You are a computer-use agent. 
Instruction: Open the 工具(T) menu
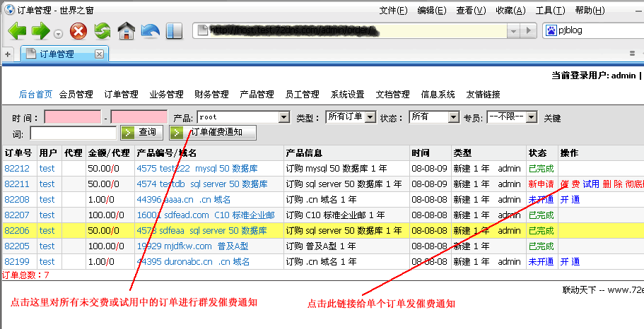click(550, 11)
